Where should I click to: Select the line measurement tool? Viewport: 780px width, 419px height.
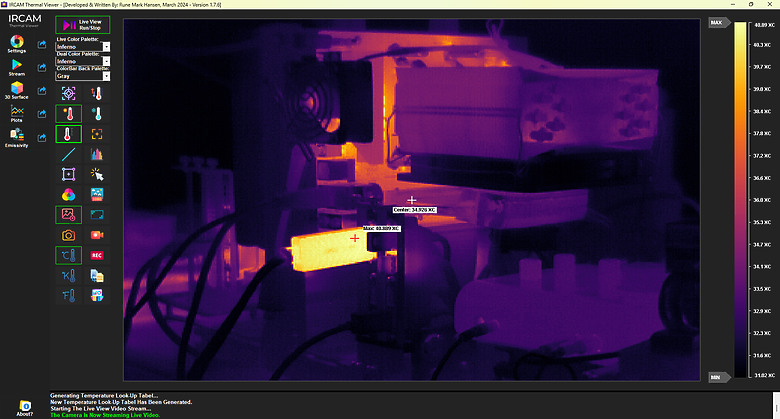click(x=69, y=154)
